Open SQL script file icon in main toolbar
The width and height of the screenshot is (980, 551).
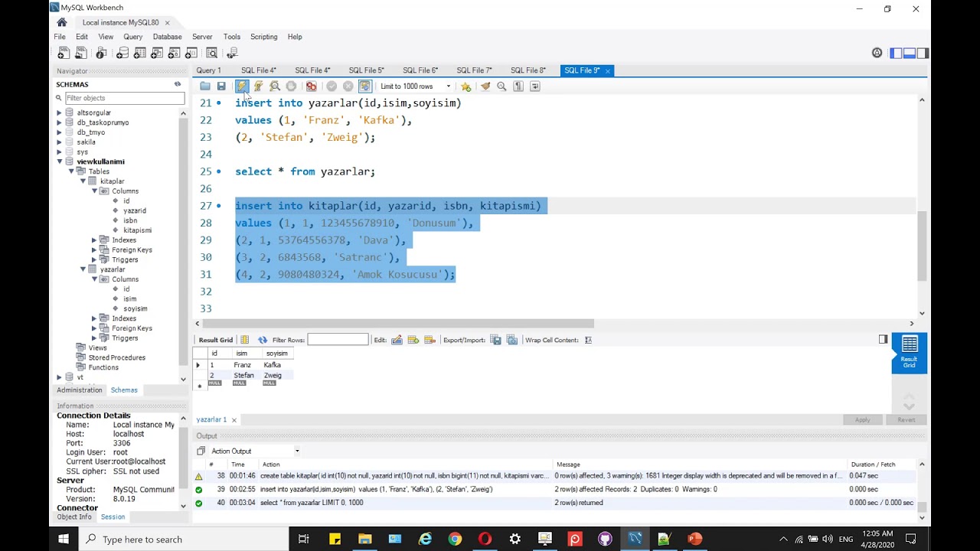[x=82, y=53]
